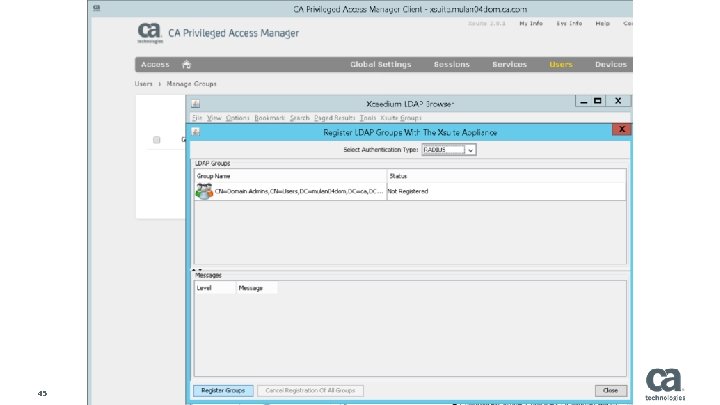720x405 pixels.
Task: Click the split-pane collapse arrows above Messages
Action: tap(197, 270)
